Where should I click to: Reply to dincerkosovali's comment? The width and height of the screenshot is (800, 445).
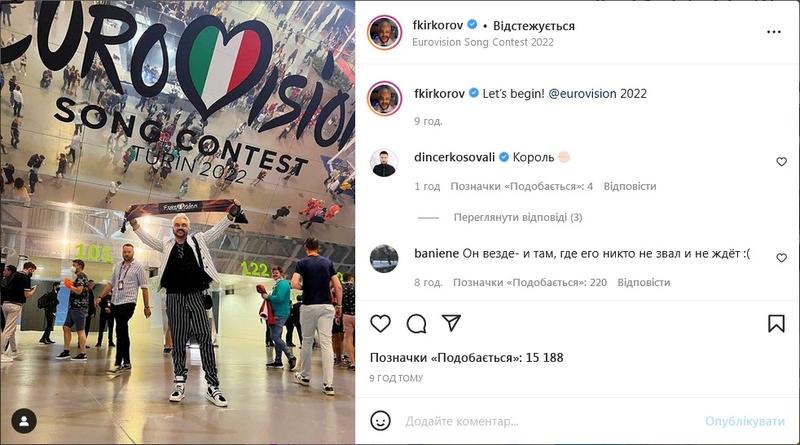pos(630,186)
